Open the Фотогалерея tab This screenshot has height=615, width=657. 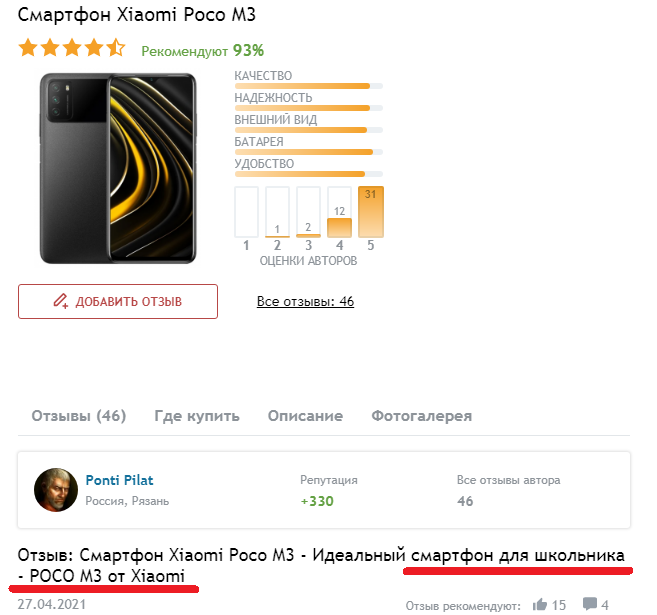tap(422, 416)
